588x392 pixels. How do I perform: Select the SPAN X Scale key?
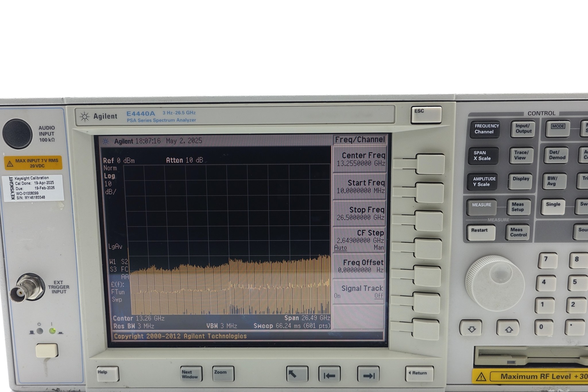tap(483, 156)
